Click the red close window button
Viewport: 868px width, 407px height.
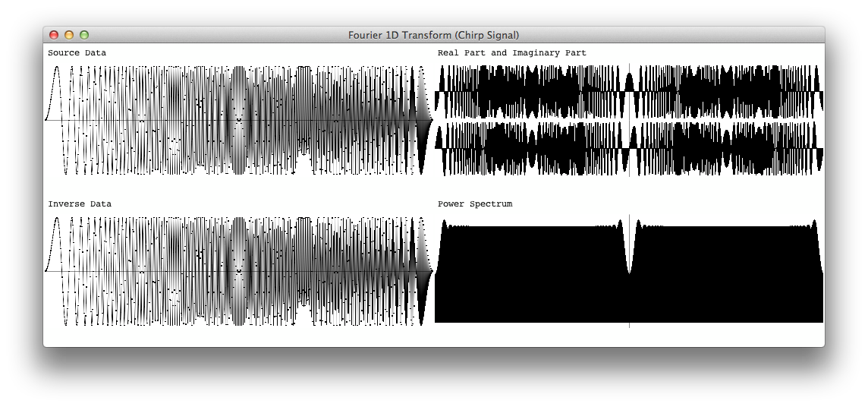54,35
